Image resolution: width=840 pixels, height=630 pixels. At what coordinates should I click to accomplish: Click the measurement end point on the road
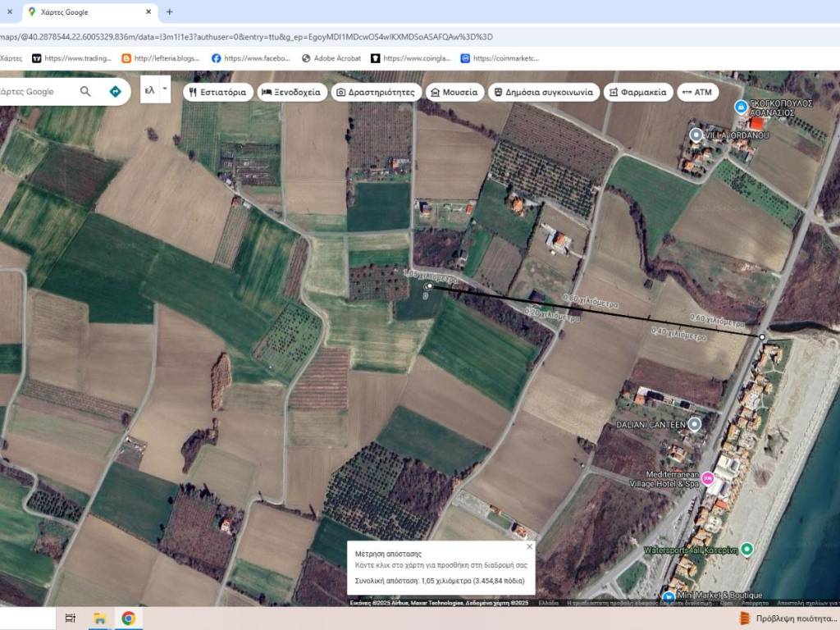pyautogui.click(x=762, y=337)
